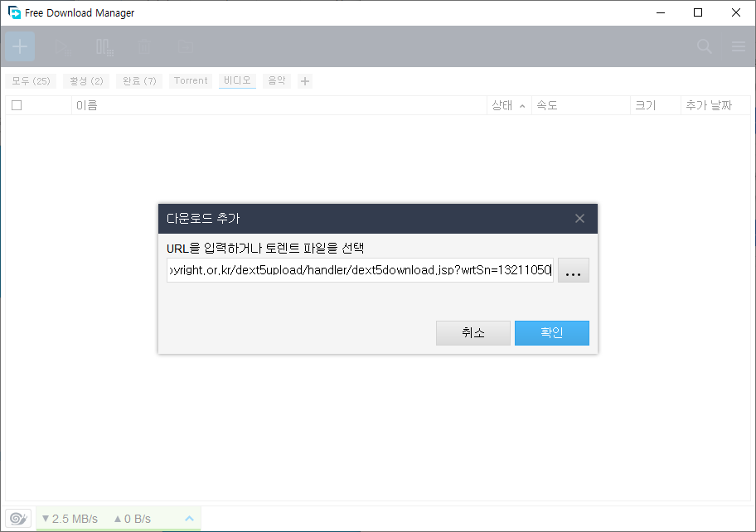Viewport: 756px width, 532px height.
Task: Add a new filter tag with plus
Action: [x=305, y=81]
